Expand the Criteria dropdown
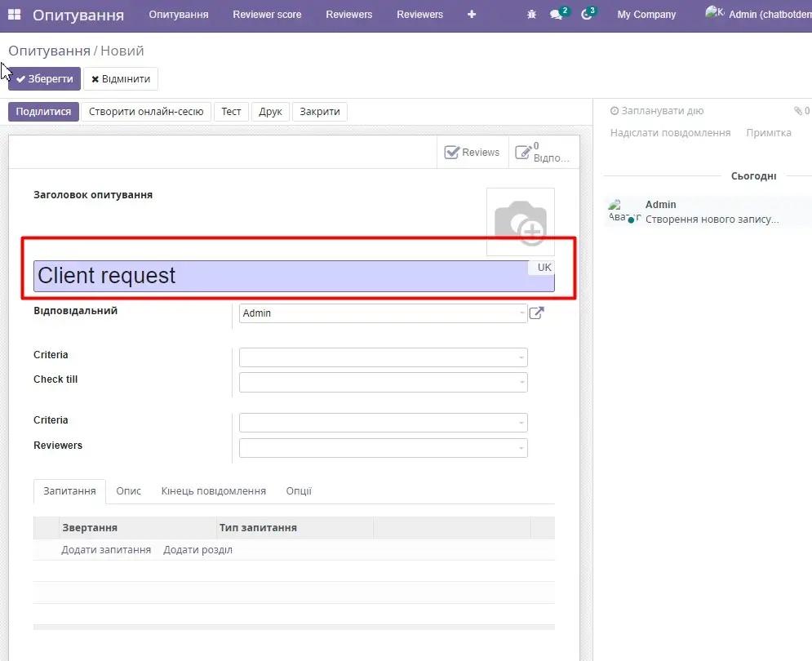 click(521, 357)
